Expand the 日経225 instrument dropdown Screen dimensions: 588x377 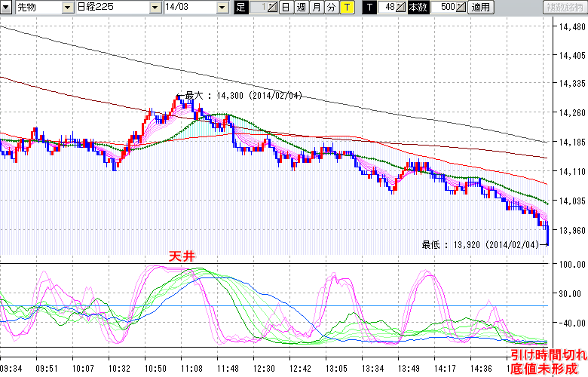pos(155,8)
